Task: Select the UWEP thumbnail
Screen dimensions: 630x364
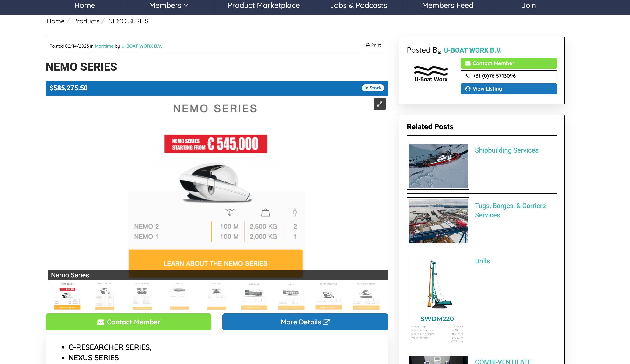Action: (x=291, y=296)
